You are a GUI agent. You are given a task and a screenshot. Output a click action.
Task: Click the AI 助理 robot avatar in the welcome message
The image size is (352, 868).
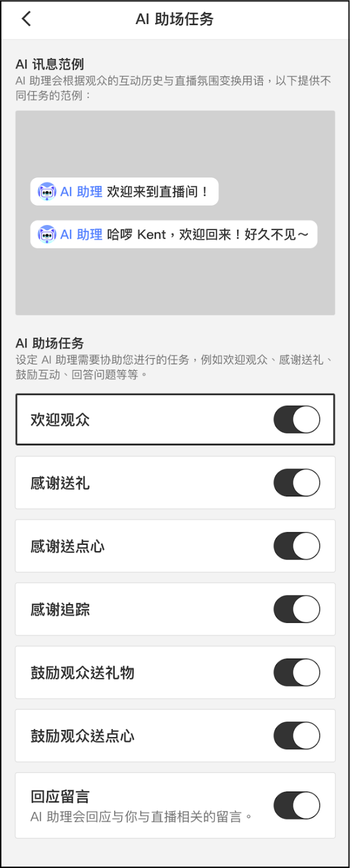47,192
